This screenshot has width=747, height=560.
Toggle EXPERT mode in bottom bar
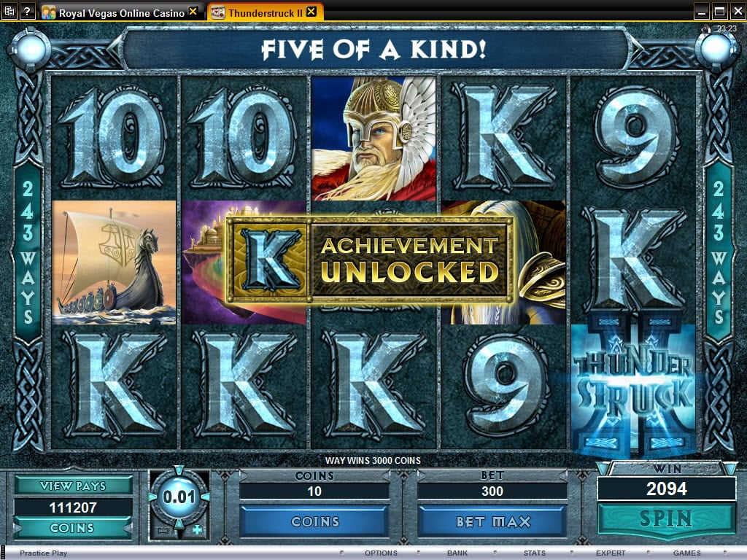pos(611,553)
